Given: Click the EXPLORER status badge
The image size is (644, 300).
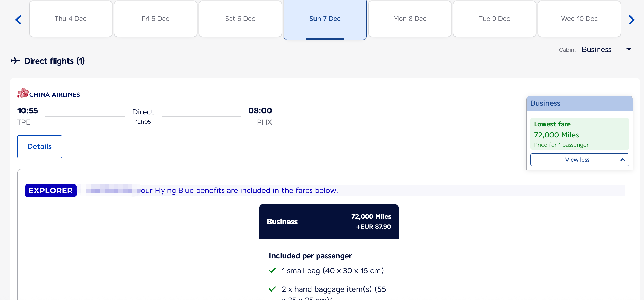Looking at the screenshot, I should (x=51, y=191).
